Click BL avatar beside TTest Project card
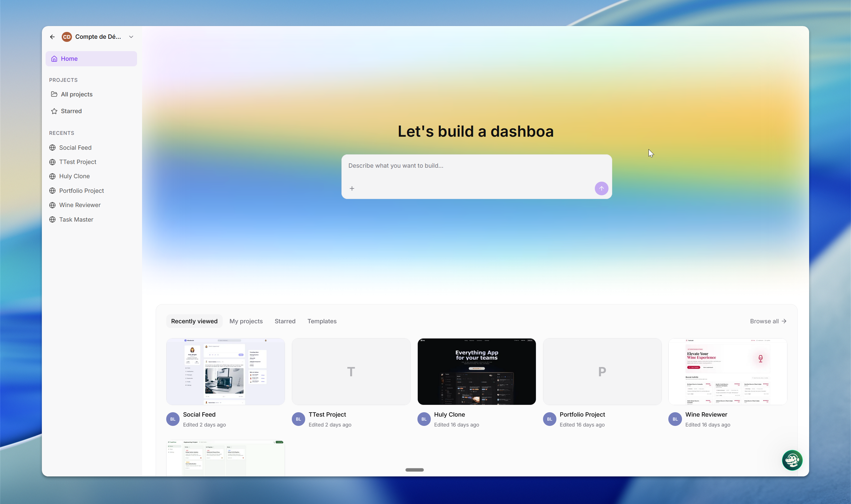The width and height of the screenshot is (851, 504). [x=298, y=419]
